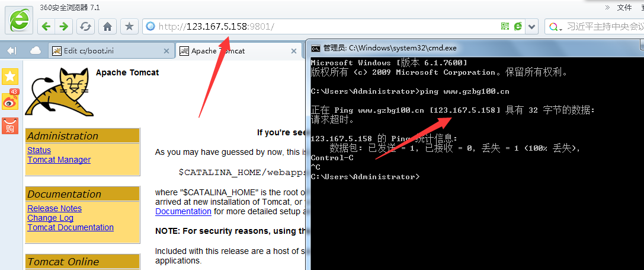Close the Apache Tomcat tab
This screenshot has width=644, height=270.
click(294, 51)
